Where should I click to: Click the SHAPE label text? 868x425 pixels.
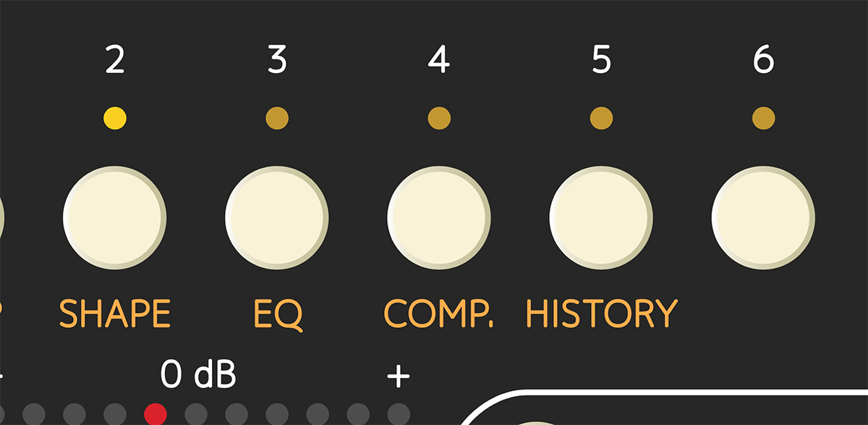point(115,314)
